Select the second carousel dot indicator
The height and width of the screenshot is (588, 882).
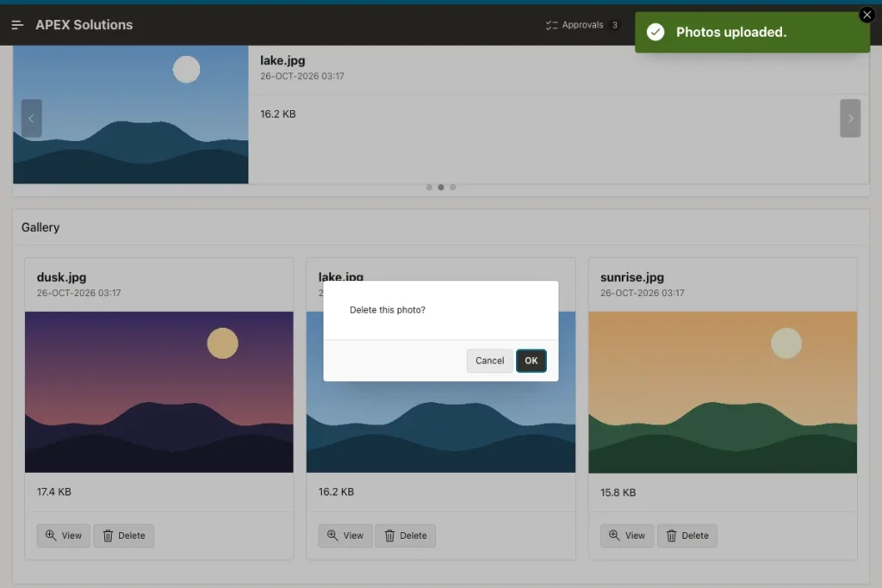point(441,187)
